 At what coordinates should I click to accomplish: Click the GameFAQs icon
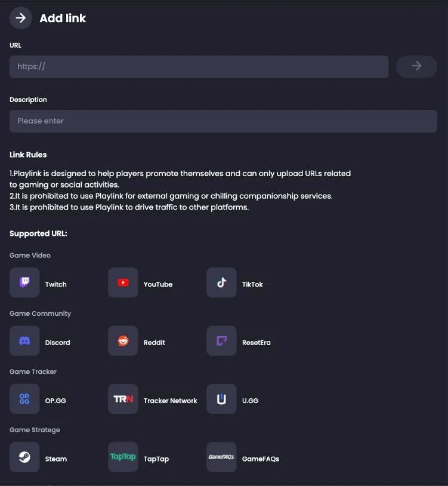[221, 457]
